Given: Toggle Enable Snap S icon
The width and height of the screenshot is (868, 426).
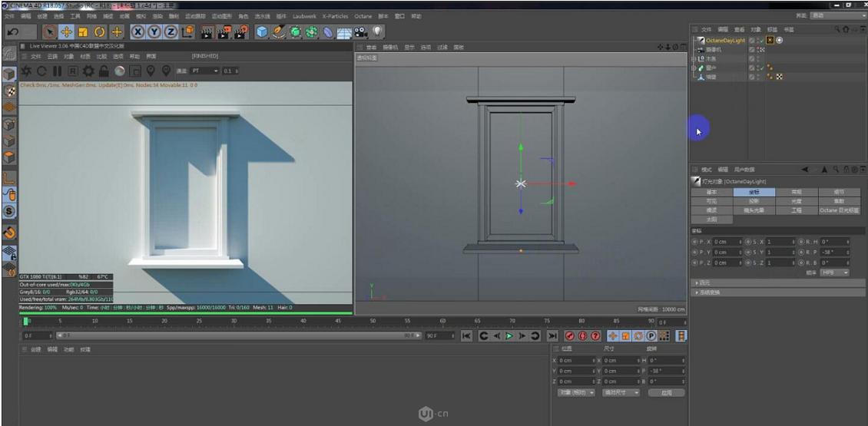Looking at the screenshot, I should pos(9,211).
